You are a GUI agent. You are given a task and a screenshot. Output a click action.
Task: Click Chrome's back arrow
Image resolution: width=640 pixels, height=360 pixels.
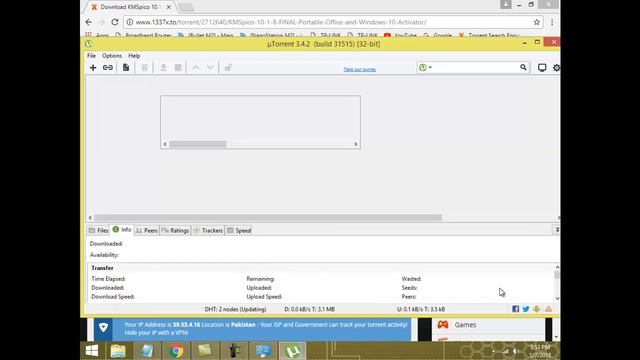pyautogui.click(x=89, y=22)
